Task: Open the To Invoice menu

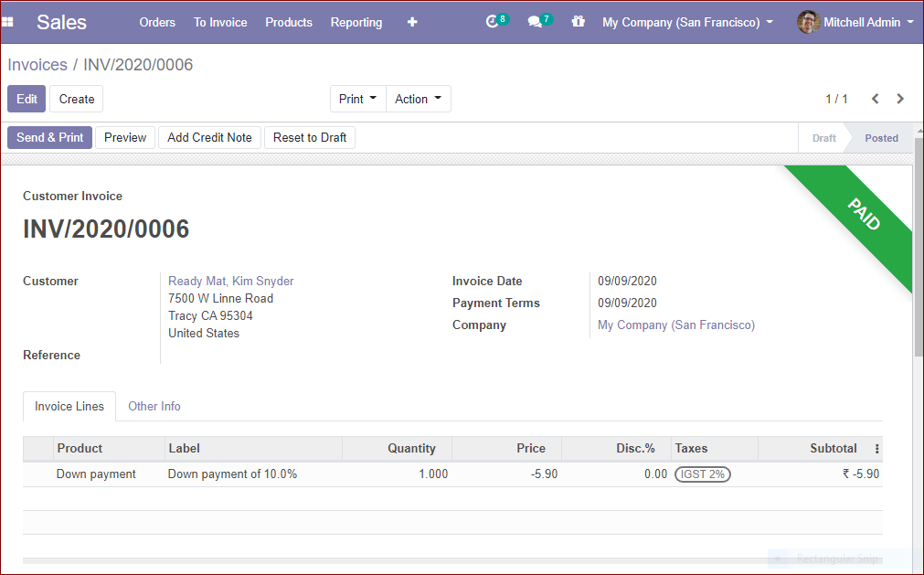Action: click(x=220, y=22)
